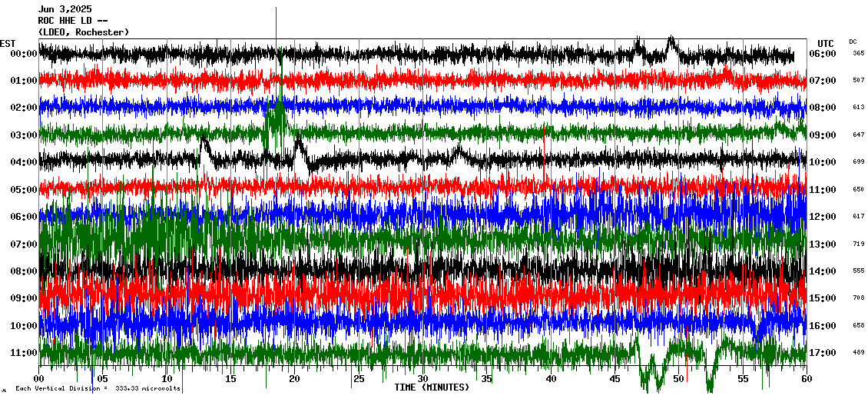
Task: Click the Each Vertical Division scale note
Action: point(97,389)
